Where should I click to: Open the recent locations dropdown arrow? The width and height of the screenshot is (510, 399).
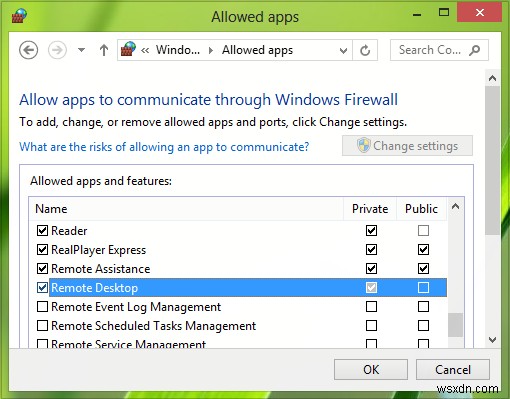81,50
